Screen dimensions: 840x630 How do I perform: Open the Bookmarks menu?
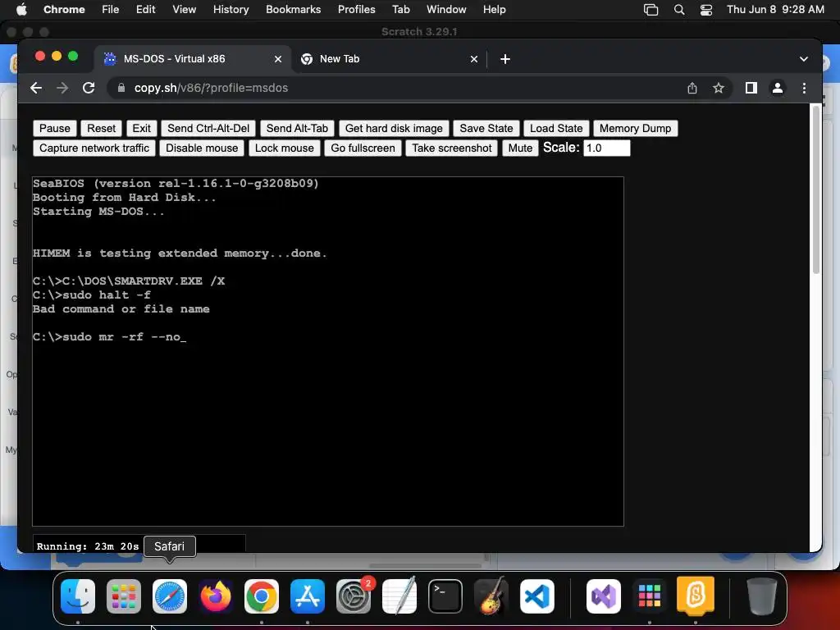click(x=293, y=9)
